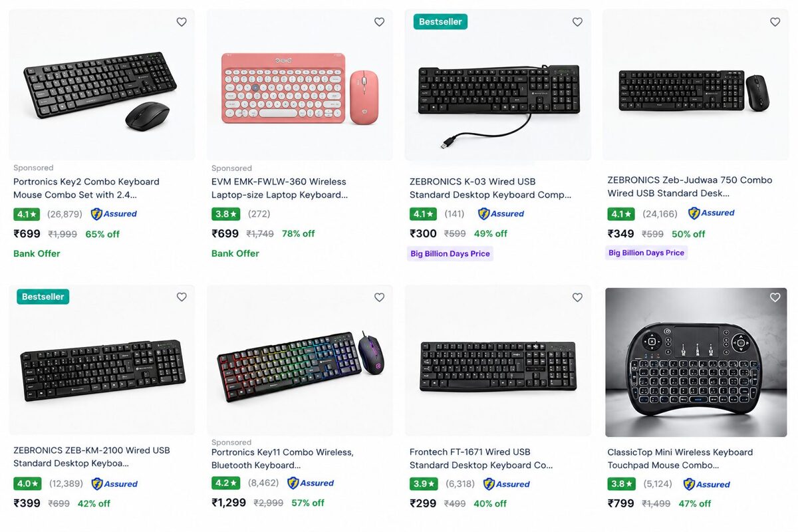
Task: Open EVM EMK-FWLW-360 Wireless keyboard title
Action: pyautogui.click(x=279, y=188)
